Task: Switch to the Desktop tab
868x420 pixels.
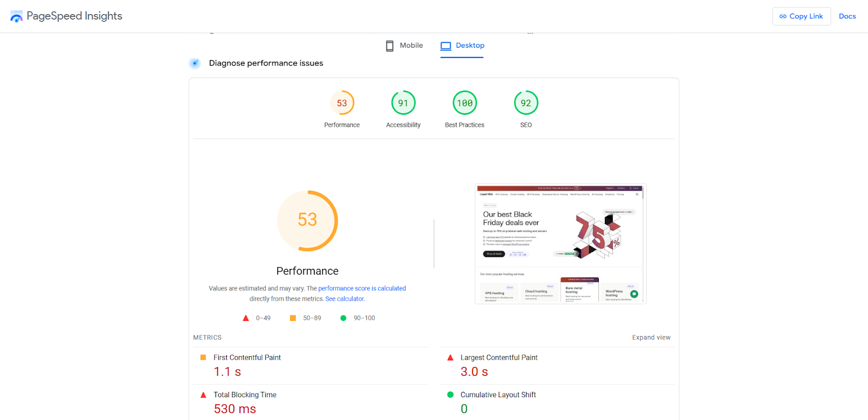Action: pos(462,46)
